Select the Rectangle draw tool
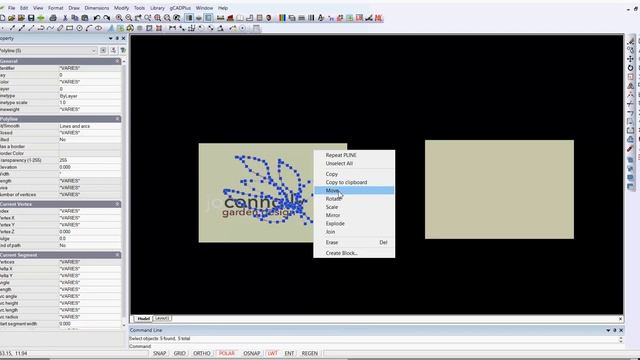 point(70,28)
